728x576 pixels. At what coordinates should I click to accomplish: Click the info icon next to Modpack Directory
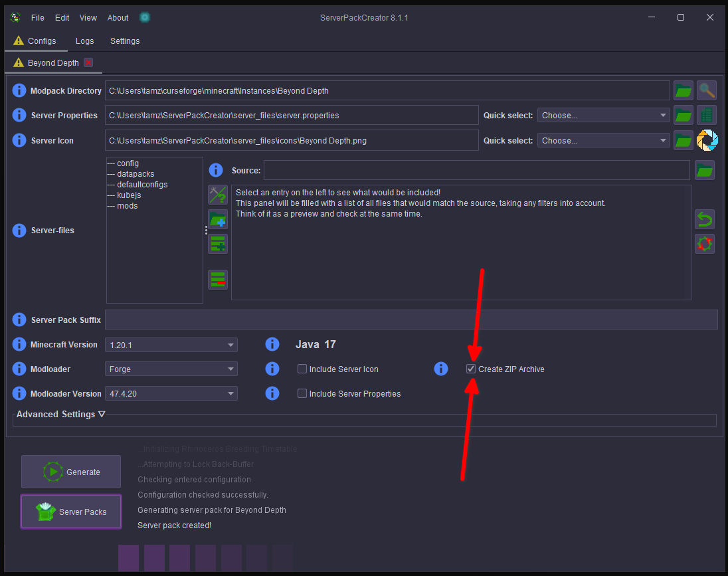click(19, 90)
